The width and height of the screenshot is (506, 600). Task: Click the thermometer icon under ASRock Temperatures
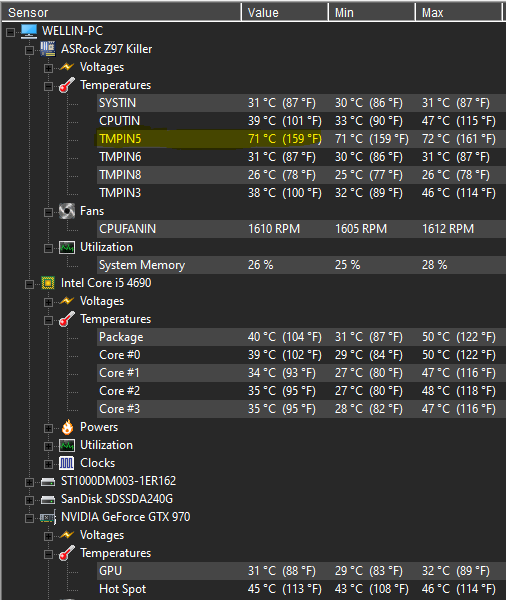[x=67, y=85]
